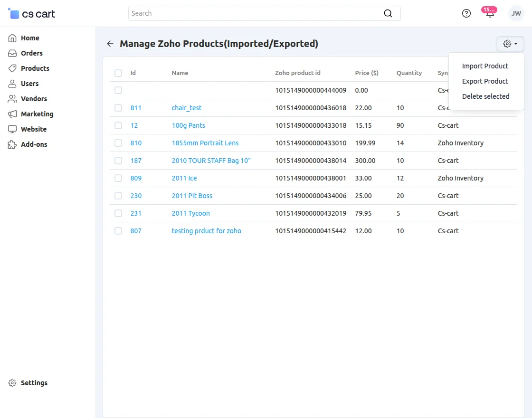Select checkbox for 2011 Pit Boss
This screenshot has width=532, height=418.
point(118,196)
